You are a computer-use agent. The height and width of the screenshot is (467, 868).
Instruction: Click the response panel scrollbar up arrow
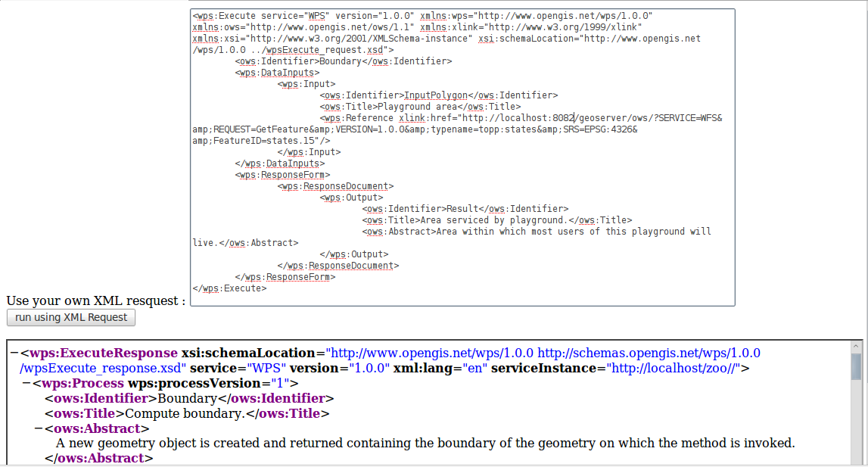click(856, 346)
